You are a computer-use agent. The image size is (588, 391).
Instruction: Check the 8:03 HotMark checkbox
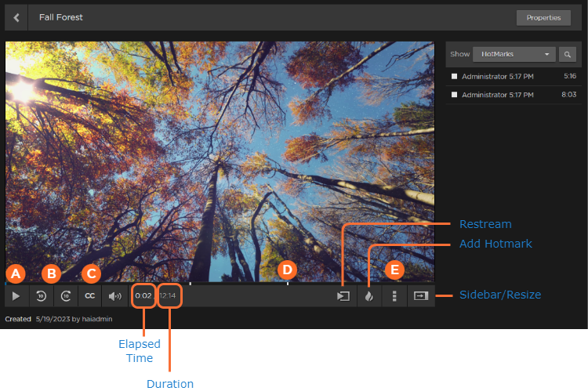(x=454, y=95)
